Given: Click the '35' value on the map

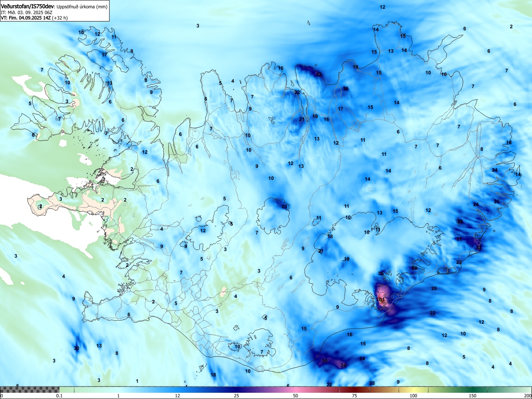Looking at the screenshot, I should click(x=381, y=273).
